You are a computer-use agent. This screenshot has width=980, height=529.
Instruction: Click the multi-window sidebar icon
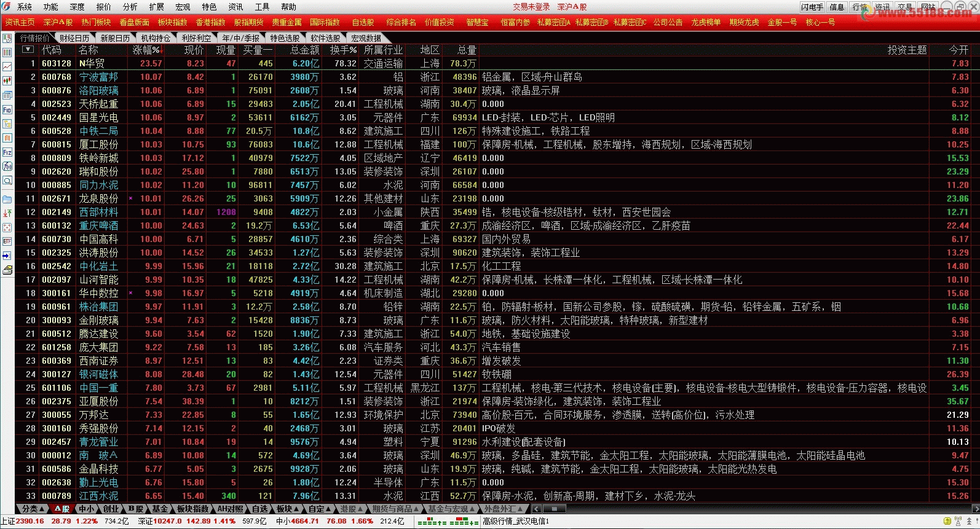(7, 95)
